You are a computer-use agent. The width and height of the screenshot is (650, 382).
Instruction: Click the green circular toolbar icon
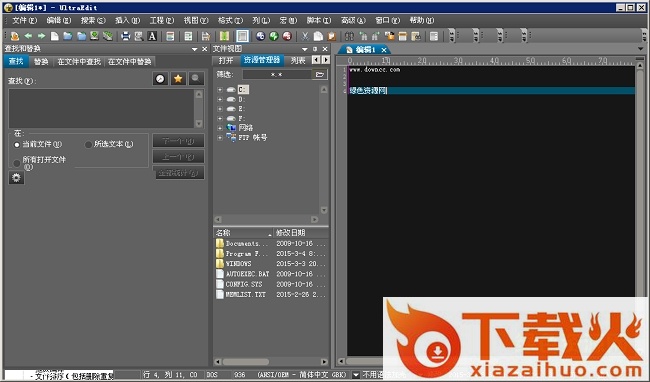click(274, 36)
